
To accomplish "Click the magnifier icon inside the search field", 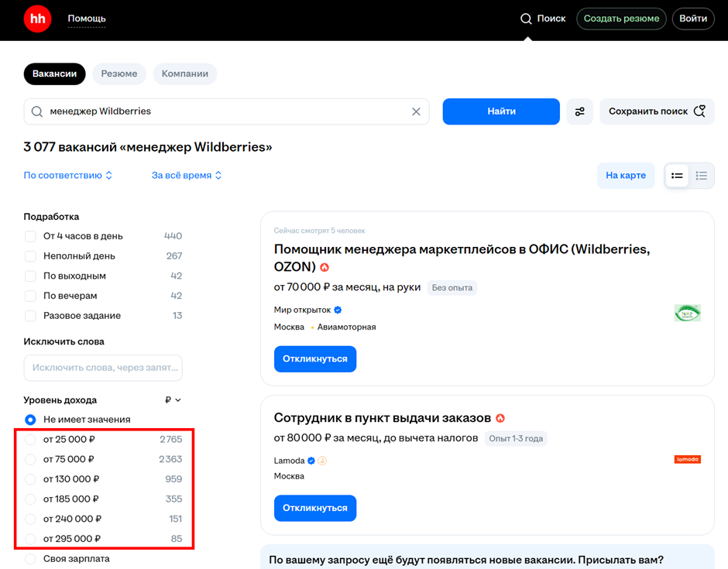I will [37, 111].
